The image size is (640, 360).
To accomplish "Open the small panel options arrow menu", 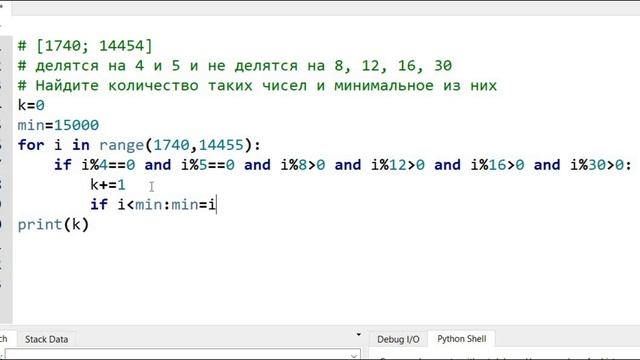I will pyautogui.click(x=358, y=335).
